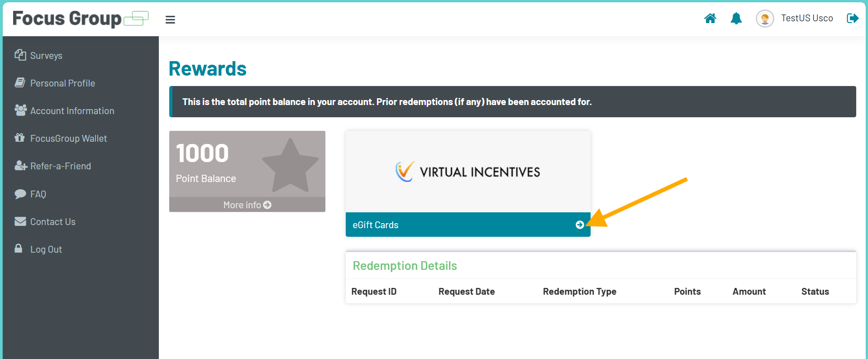Open Refer-a-Friend page

click(x=61, y=166)
